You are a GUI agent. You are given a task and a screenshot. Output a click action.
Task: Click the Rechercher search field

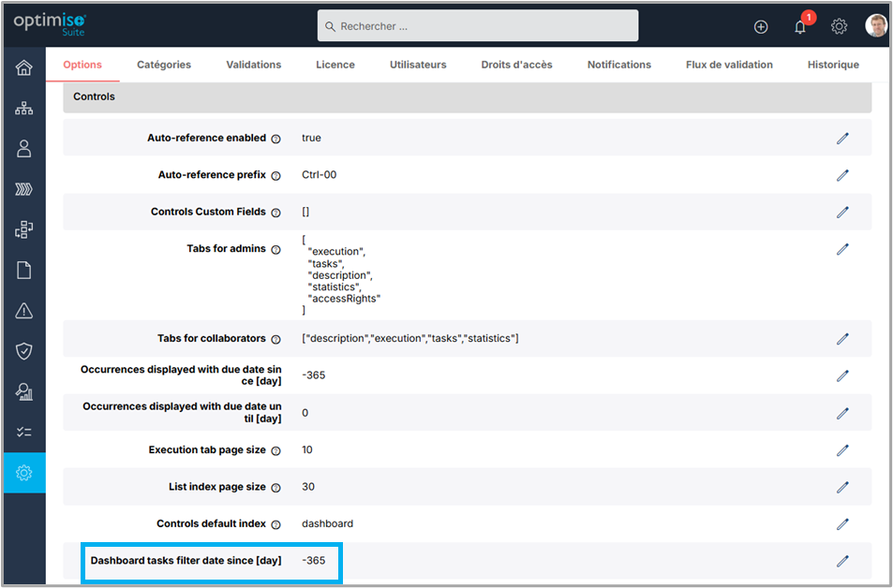point(478,26)
